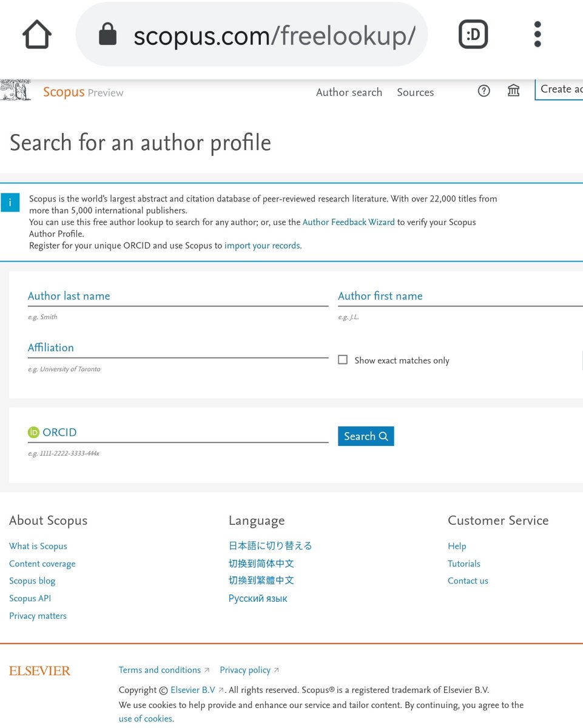Click the e.g. University of Toronto hint
583x728 pixels.
tap(64, 369)
